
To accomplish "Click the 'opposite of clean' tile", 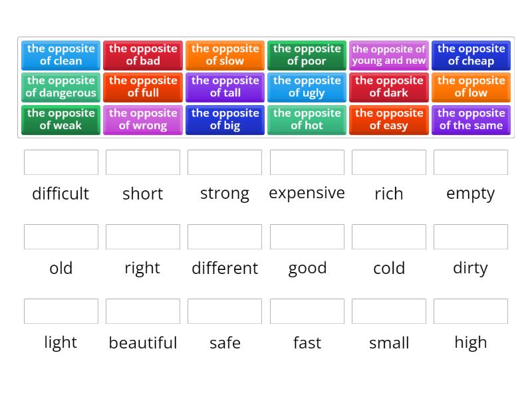I will coord(61,55).
